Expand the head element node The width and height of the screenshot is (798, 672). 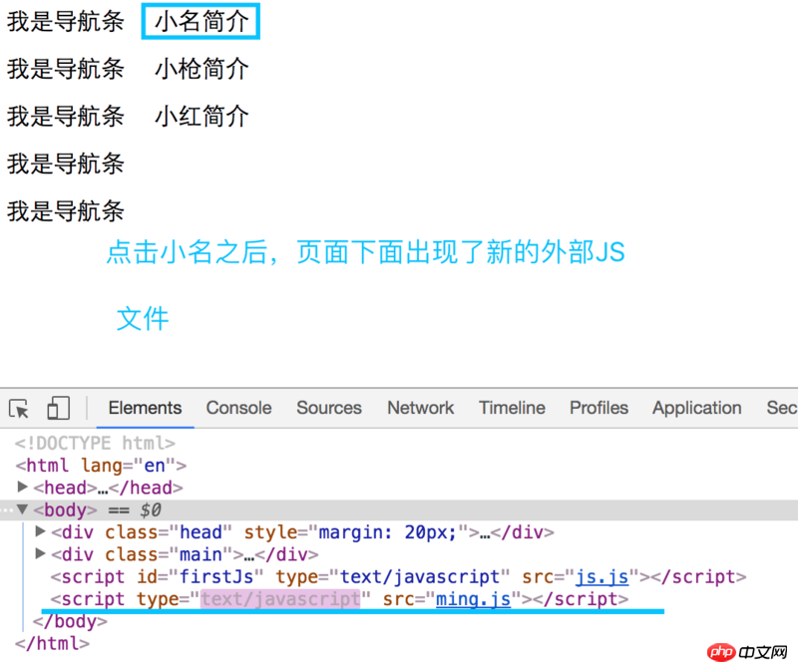(x=22, y=487)
